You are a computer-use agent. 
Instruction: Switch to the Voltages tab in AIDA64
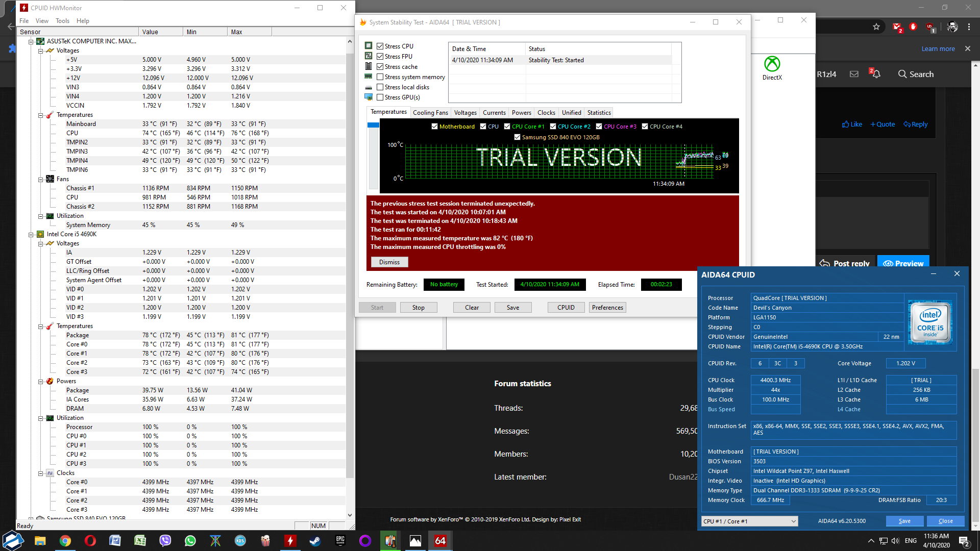tap(465, 113)
